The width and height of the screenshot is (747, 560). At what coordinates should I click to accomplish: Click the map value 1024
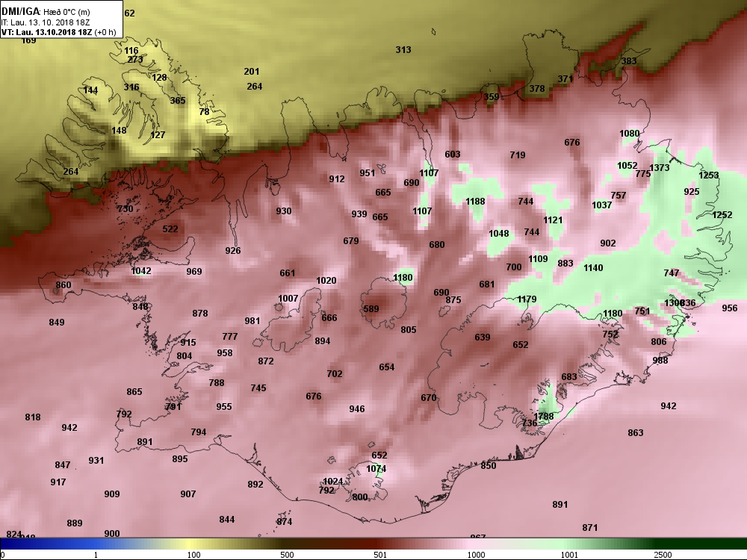tap(333, 481)
